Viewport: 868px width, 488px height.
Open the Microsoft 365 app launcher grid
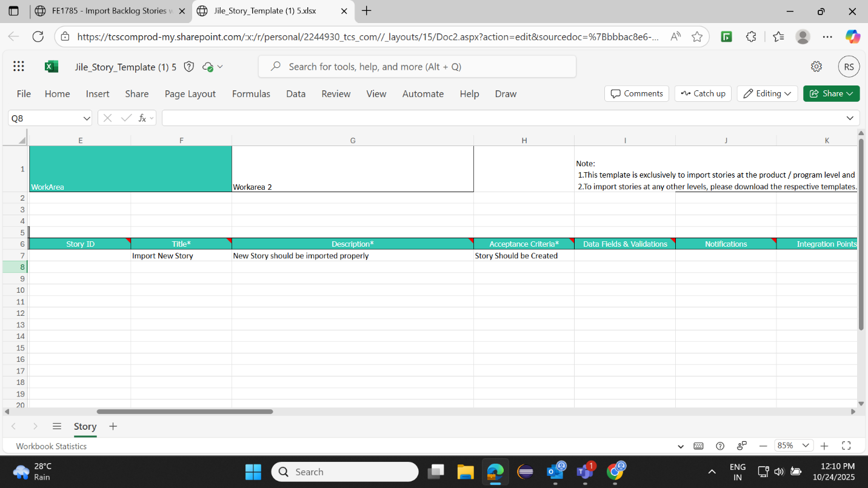coord(19,67)
